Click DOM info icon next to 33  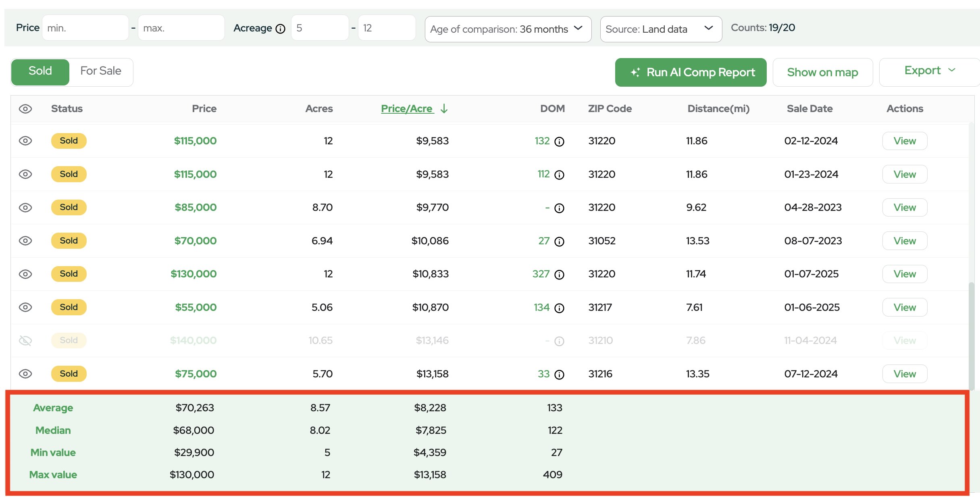point(559,375)
